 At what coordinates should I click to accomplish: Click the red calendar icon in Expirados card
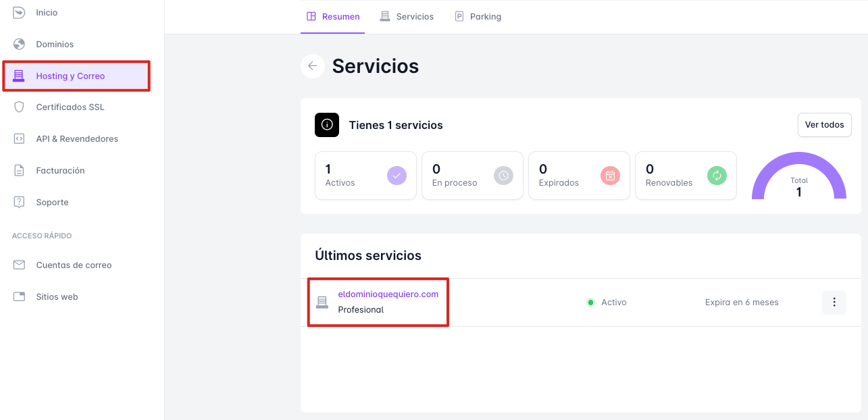click(x=610, y=176)
